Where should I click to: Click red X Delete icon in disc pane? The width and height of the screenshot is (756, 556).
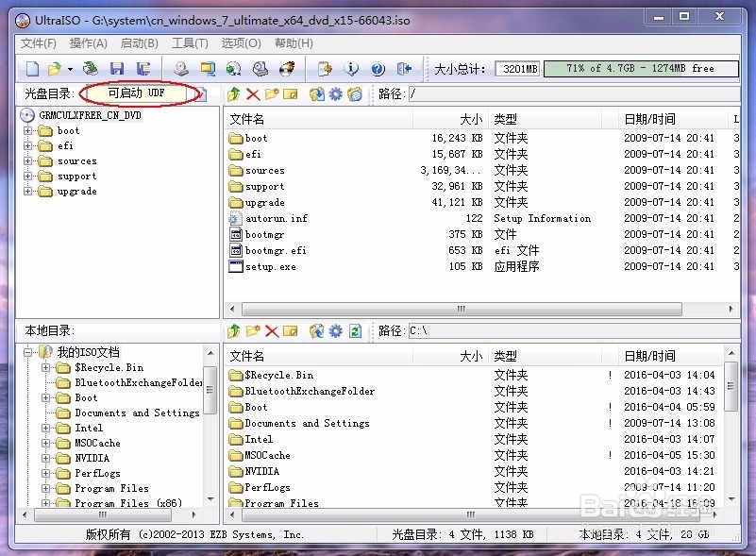point(253,94)
